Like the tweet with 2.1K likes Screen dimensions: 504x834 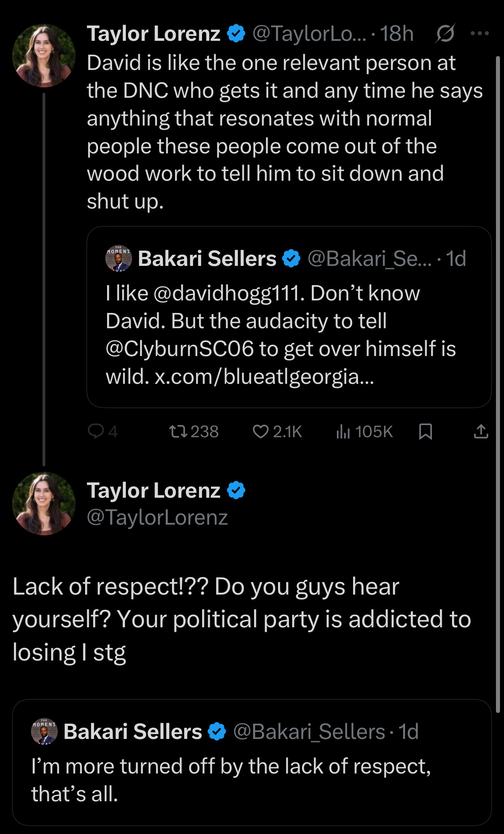[x=277, y=431]
